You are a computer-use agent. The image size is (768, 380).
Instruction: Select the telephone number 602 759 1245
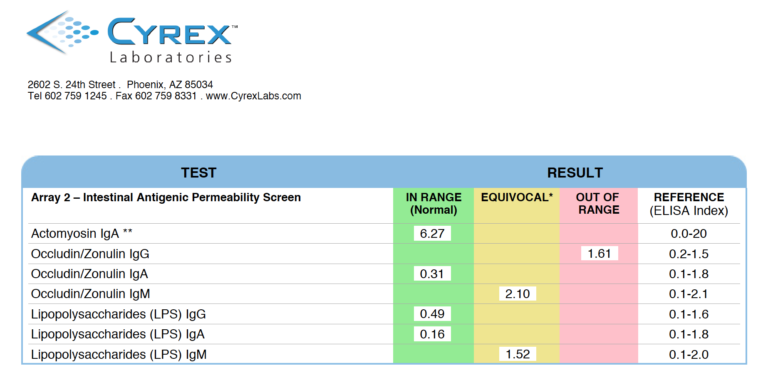(75, 96)
